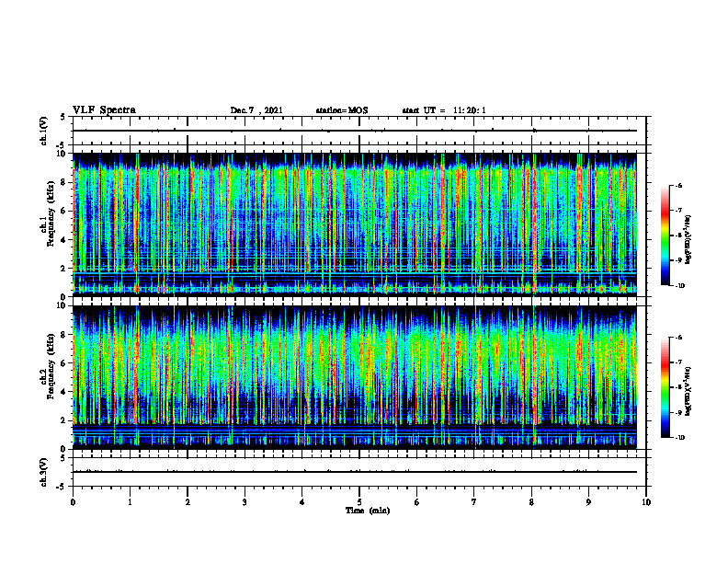
Task: Select the "ch.3(V)" axis label
Action: click(44, 472)
